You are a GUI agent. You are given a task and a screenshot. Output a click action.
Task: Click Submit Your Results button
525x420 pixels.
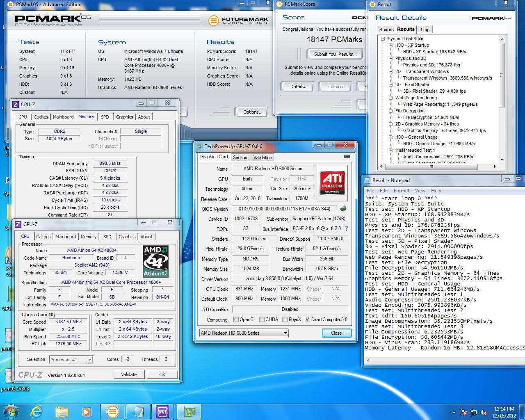pyautogui.click(x=335, y=54)
